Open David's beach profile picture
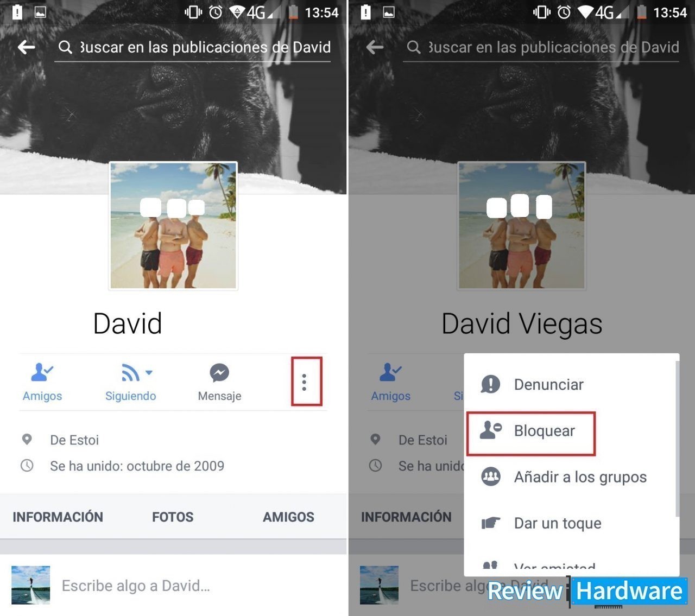 pyautogui.click(x=173, y=225)
